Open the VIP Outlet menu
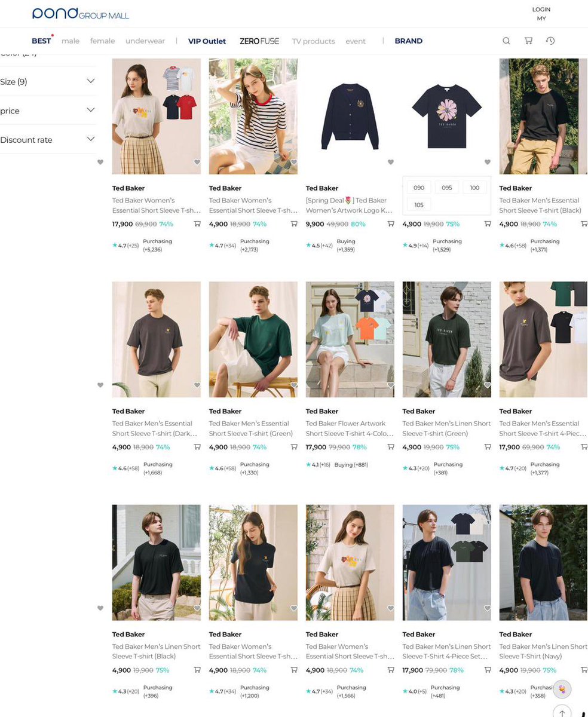The width and height of the screenshot is (588, 717). 207,41
